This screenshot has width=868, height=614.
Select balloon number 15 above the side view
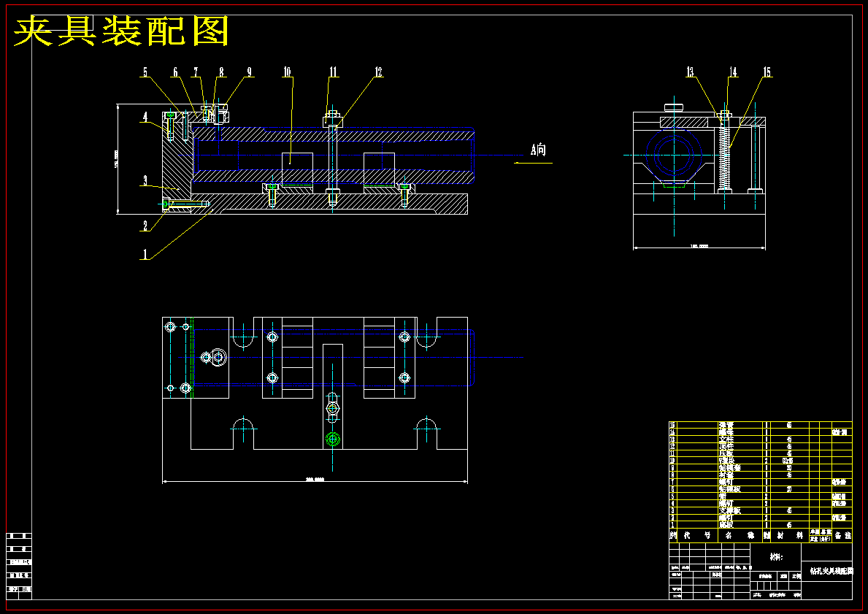(767, 72)
